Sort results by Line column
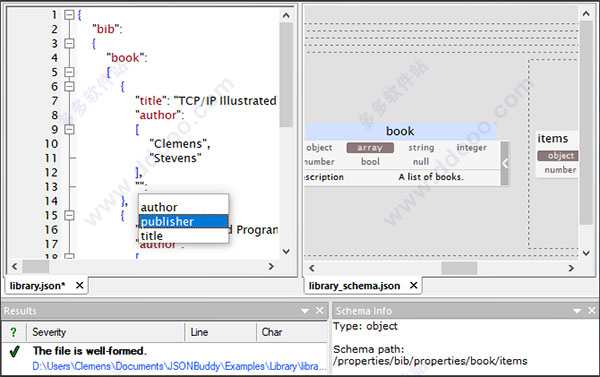This screenshot has width=600, height=377. (221, 332)
